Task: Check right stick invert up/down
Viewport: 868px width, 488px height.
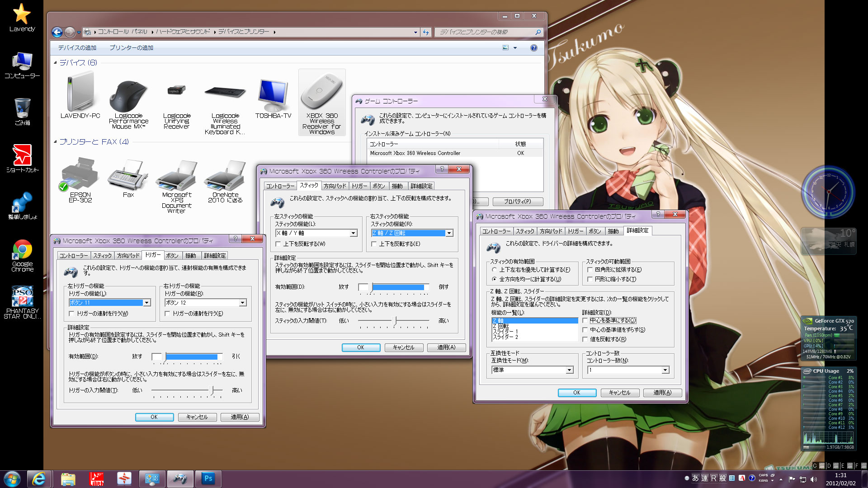Action: [x=374, y=244]
